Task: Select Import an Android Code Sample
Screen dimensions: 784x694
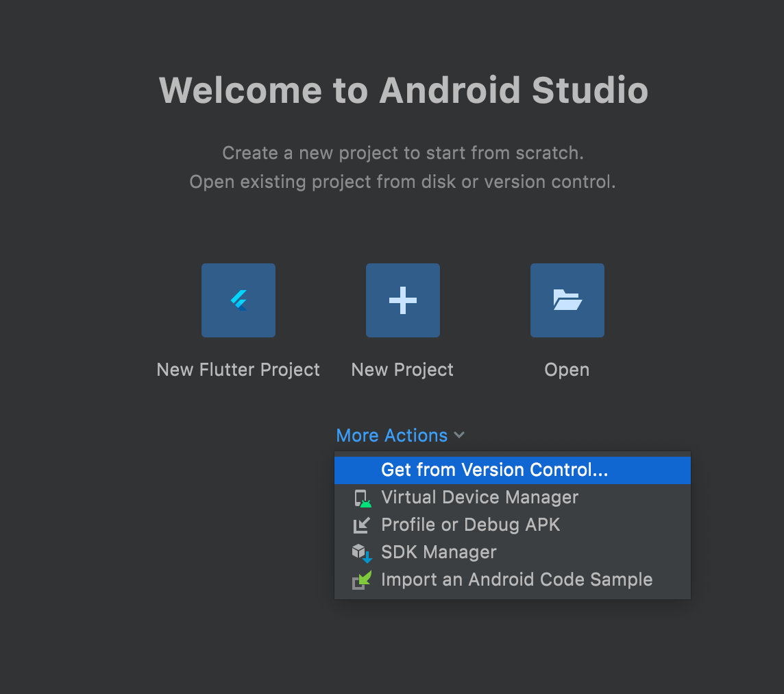Action: pyautogui.click(x=513, y=580)
